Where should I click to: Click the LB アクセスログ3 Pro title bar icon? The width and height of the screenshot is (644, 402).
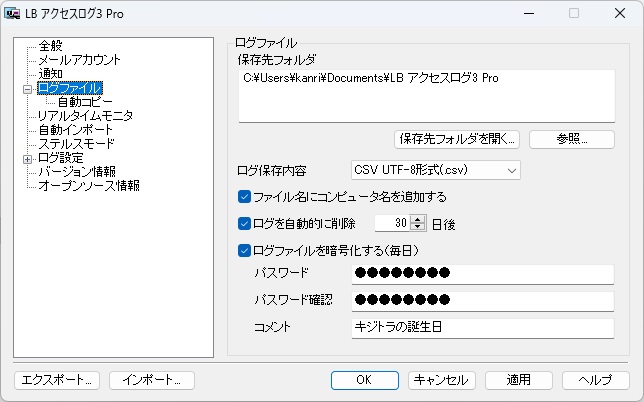tap(12, 14)
